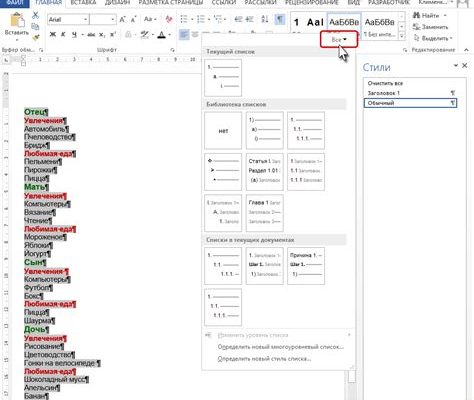The height and width of the screenshot is (400, 474).
Task: Click the font color red A swatch
Action: (x=161, y=35)
